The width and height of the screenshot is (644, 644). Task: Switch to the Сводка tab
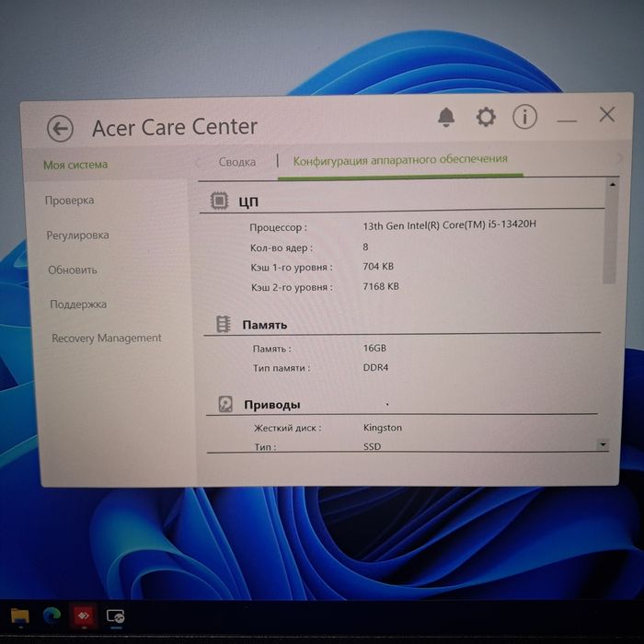click(x=237, y=162)
